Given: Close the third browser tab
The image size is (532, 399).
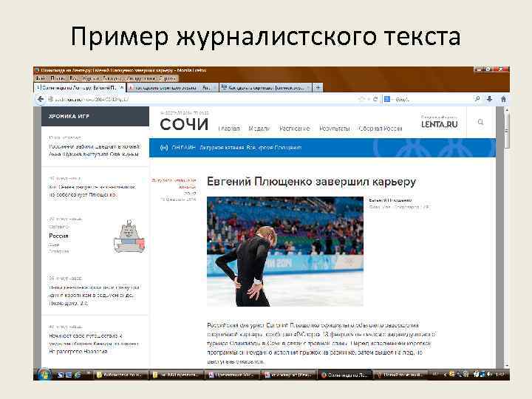Looking at the screenshot, I should click(x=308, y=87).
